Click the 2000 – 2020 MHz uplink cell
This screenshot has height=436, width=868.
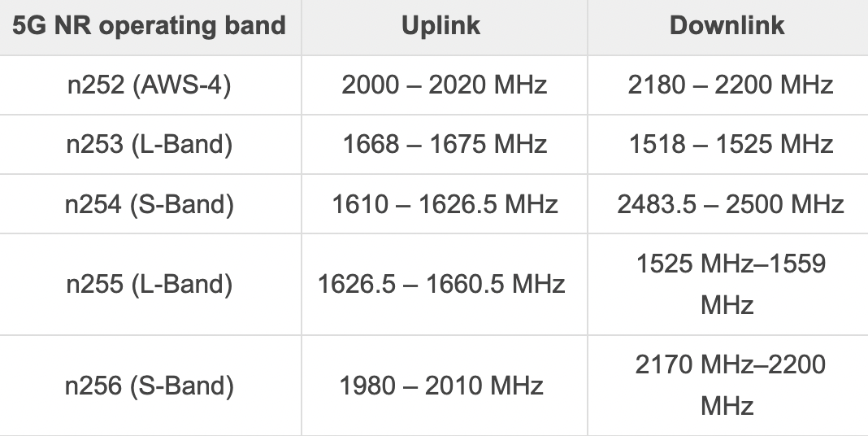(444, 85)
